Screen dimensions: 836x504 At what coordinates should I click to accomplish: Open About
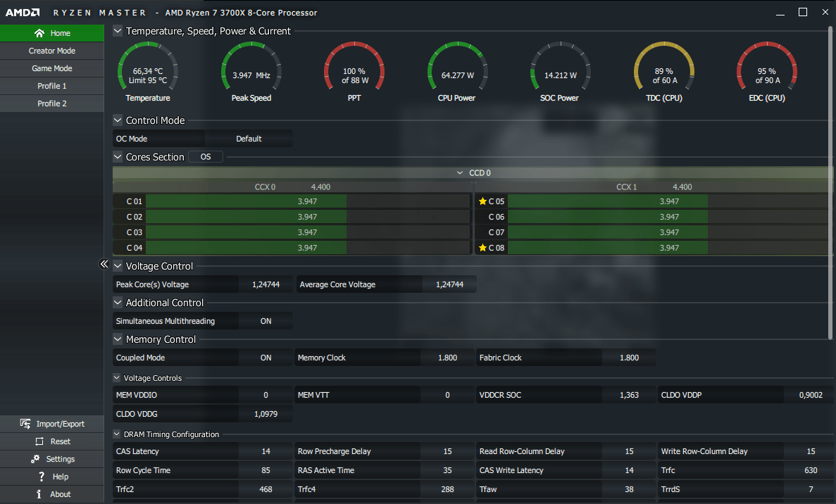coord(51,494)
